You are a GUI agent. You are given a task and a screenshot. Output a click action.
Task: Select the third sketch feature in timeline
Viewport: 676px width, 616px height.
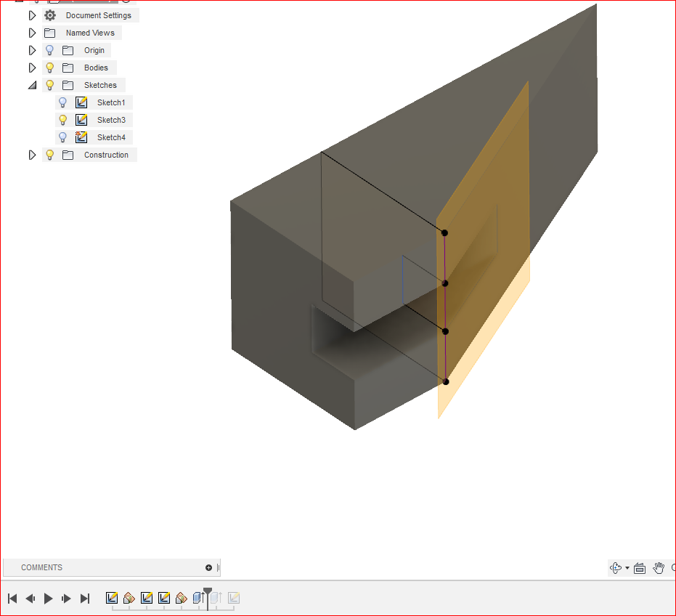[x=164, y=598]
